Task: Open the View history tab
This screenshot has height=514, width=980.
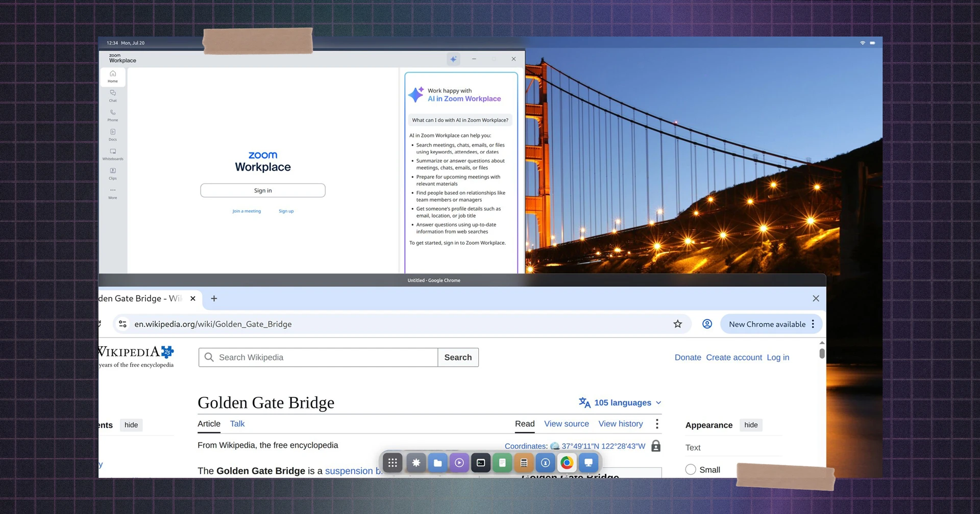Action: click(x=621, y=424)
